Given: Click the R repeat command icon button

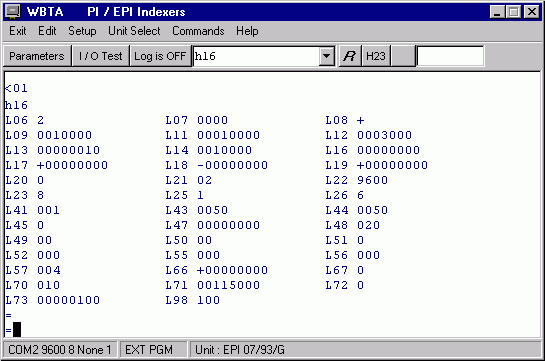Looking at the screenshot, I should 350,56.
